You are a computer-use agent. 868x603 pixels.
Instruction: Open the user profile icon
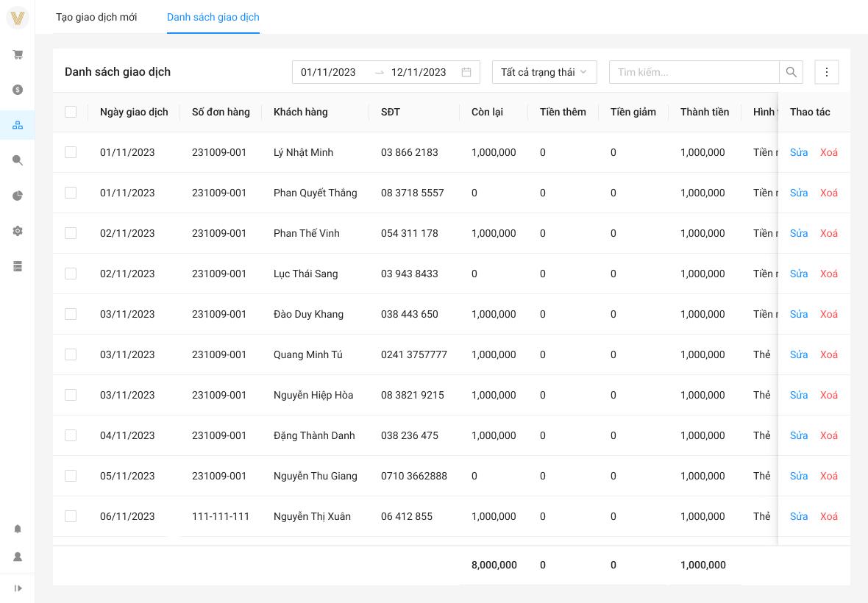click(18, 557)
